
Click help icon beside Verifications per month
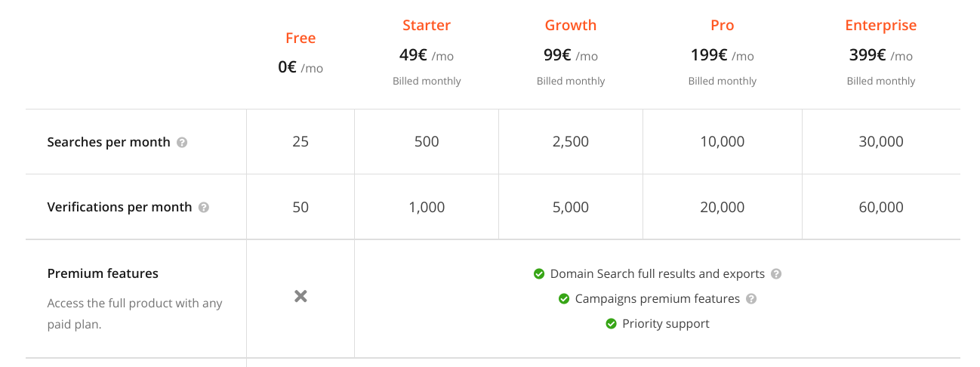tap(204, 208)
